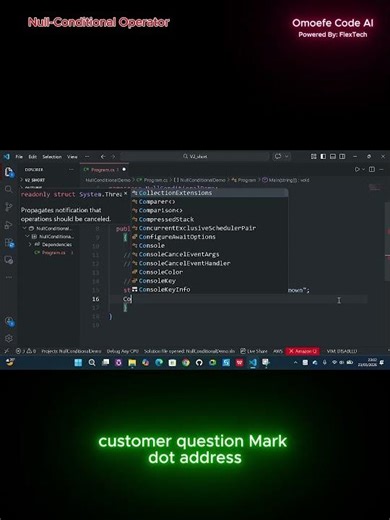Run the program with the play icon

pyautogui.click(x=357, y=169)
